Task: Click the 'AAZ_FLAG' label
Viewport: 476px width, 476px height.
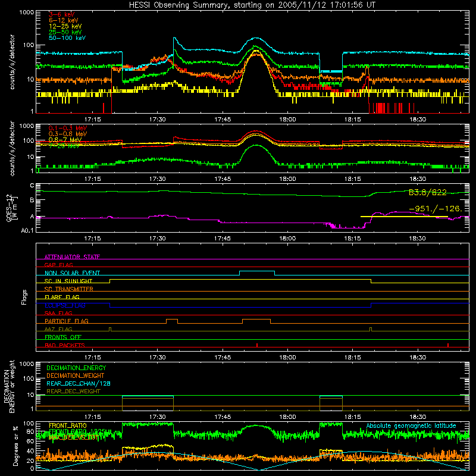Action: [58, 329]
